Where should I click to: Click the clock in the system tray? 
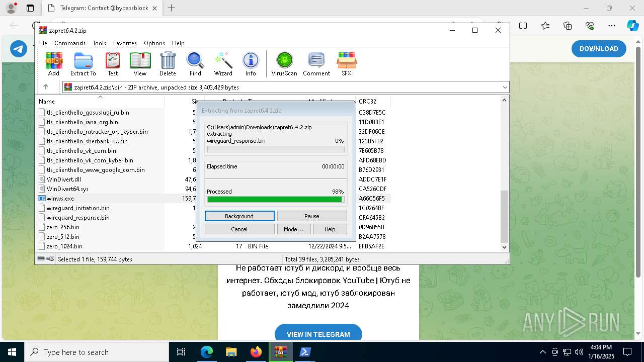tap(601, 352)
